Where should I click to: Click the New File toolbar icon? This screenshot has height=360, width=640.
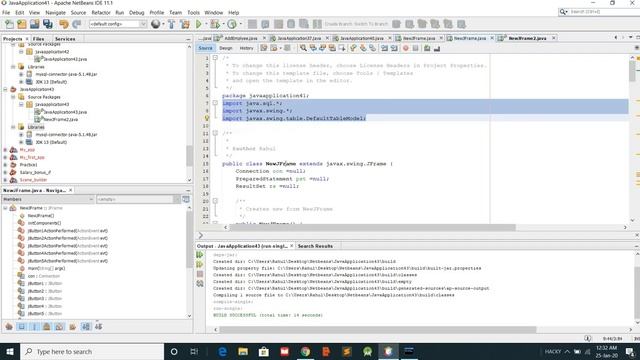[x=9, y=24]
